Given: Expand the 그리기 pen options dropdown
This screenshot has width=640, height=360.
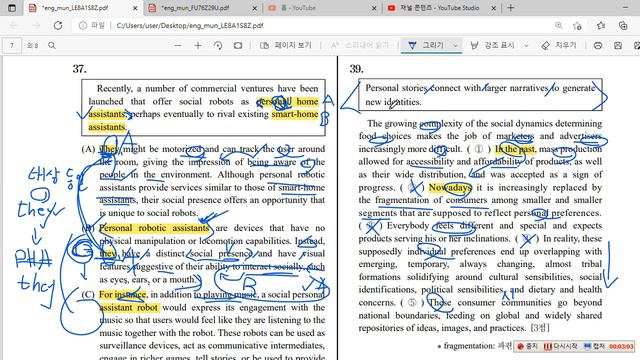Looking at the screenshot, I should pyautogui.click(x=455, y=45).
